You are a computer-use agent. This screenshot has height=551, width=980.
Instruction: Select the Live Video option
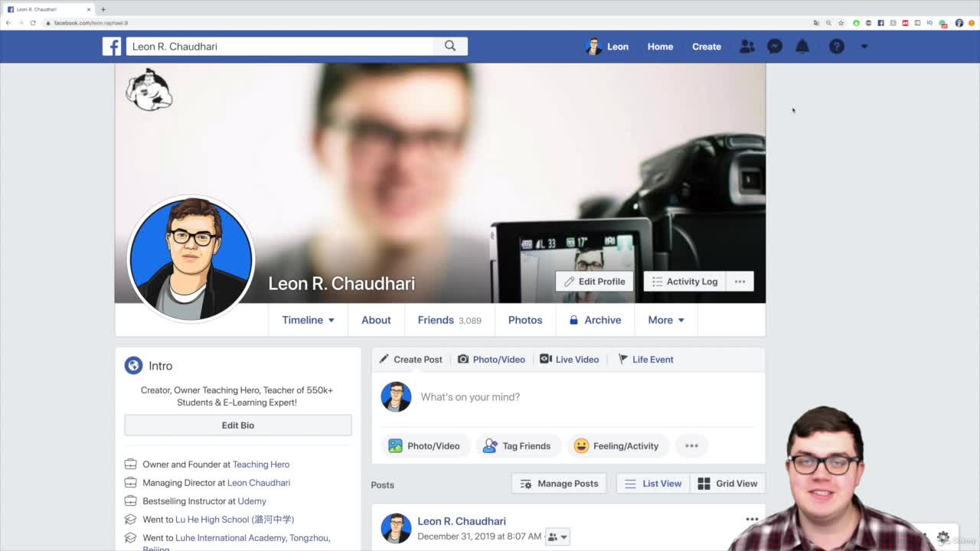[x=569, y=359]
